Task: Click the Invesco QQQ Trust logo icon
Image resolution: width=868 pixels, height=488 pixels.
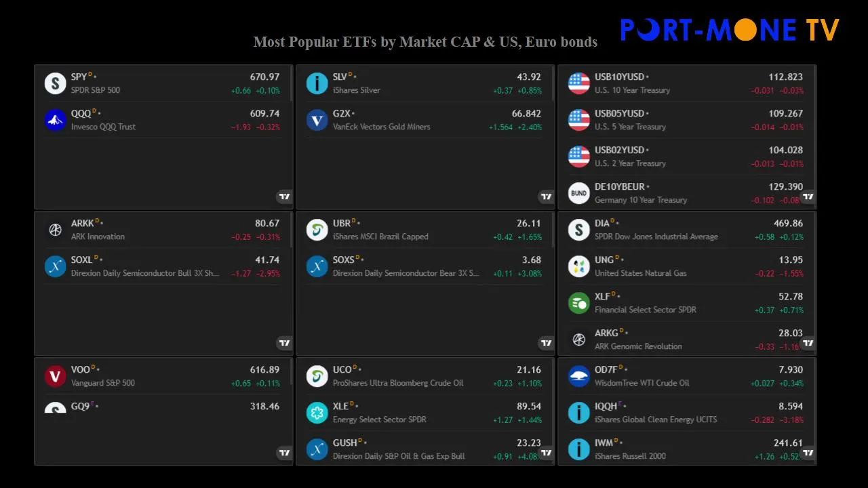Action: [55, 120]
